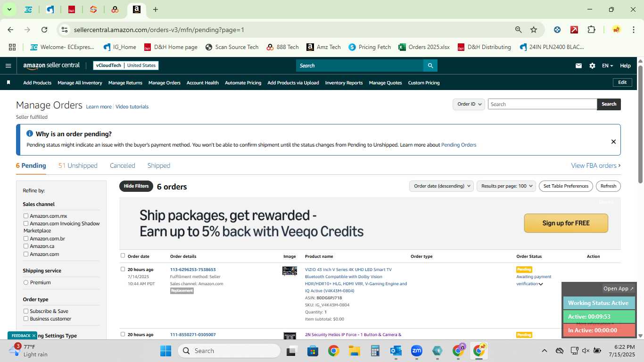Expand the Order date (descending) sort dropdown
The height and width of the screenshot is (362, 644).
click(x=441, y=186)
